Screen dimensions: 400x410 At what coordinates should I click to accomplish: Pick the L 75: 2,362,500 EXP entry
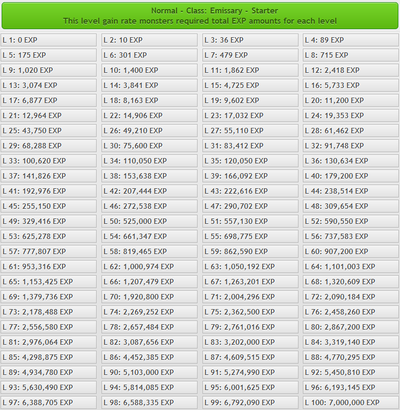pyautogui.click(x=250, y=312)
